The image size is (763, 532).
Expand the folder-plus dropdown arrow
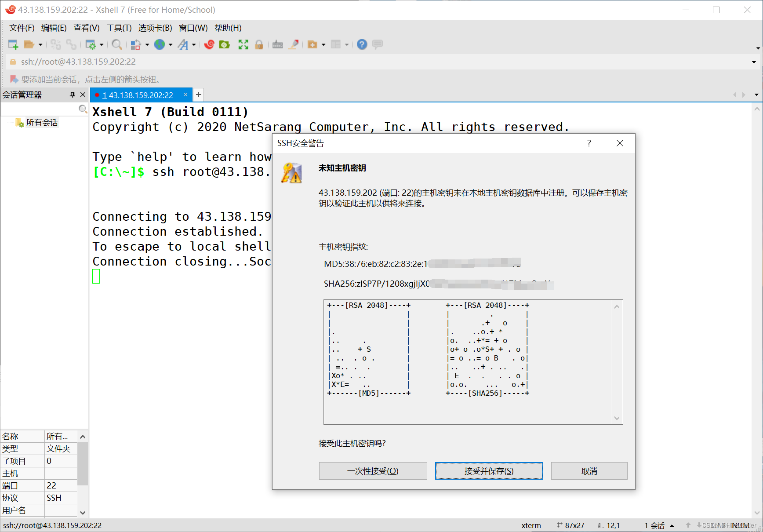pyautogui.click(x=323, y=44)
